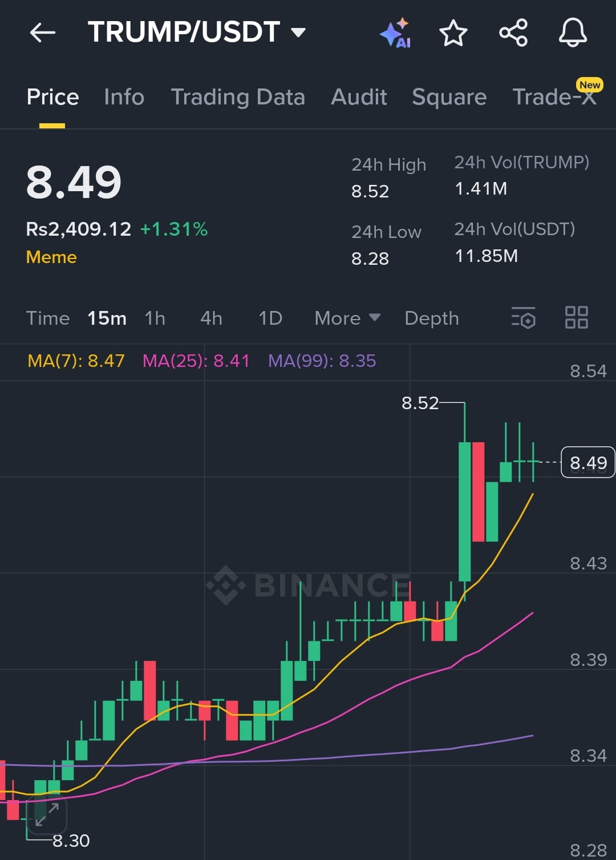
Task: Tap the 24h Low value 8.28
Action: (370, 259)
